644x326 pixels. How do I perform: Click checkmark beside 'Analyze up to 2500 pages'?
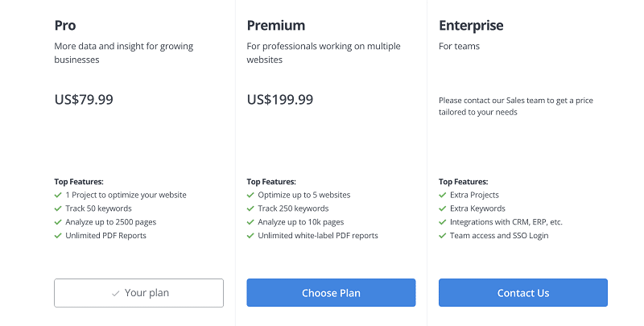click(x=58, y=222)
